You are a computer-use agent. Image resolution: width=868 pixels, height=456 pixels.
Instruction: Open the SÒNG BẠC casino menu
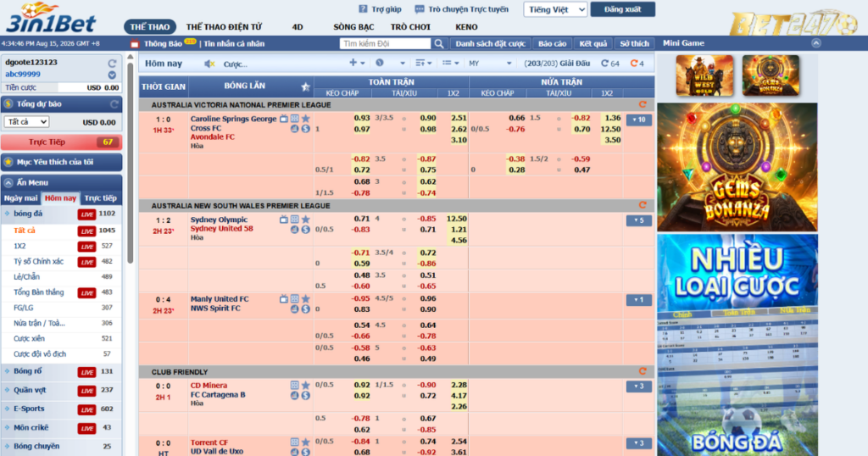(x=353, y=26)
